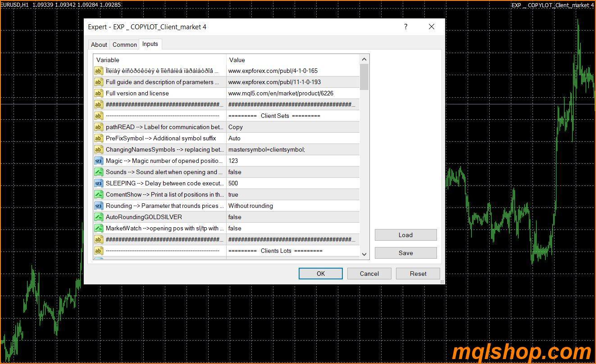
Task: Switch to the Common tab
Action: [124, 45]
